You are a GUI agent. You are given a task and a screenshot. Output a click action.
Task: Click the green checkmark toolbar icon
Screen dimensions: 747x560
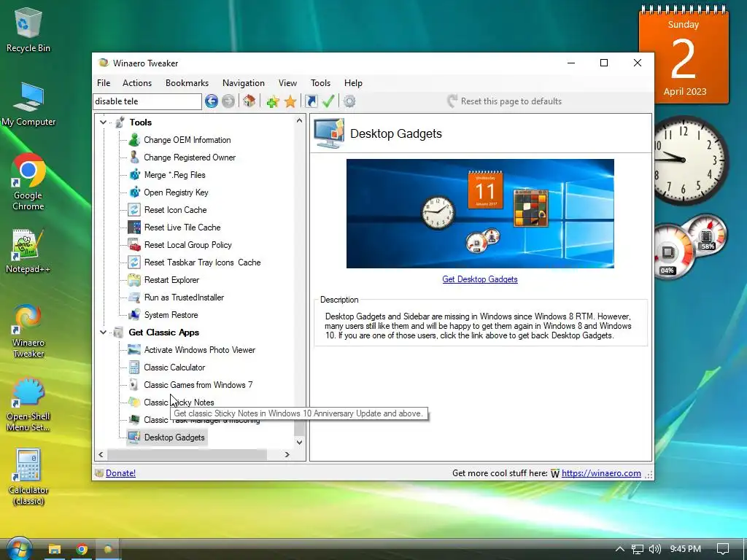[x=328, y=101]
